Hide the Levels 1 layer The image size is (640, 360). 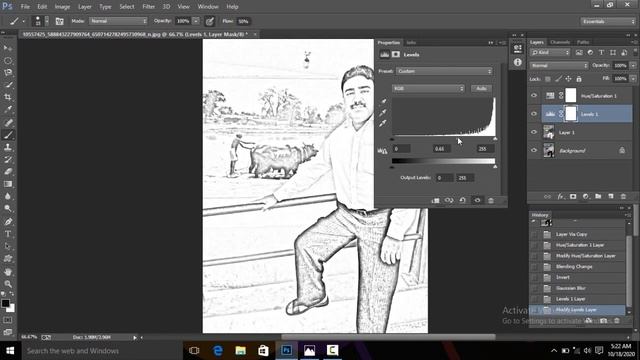click(x=534, y=114)
